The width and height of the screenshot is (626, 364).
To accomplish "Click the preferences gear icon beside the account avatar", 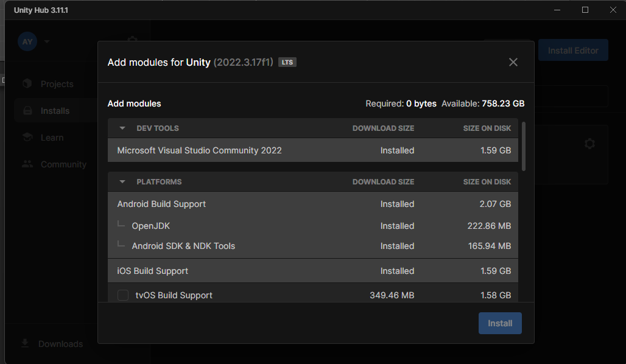I will 132,39.
